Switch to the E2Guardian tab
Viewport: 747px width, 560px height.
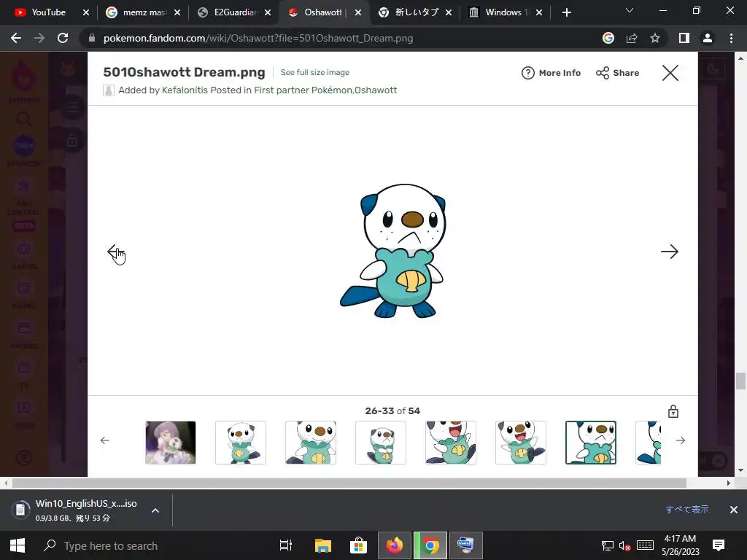(235, 12)
